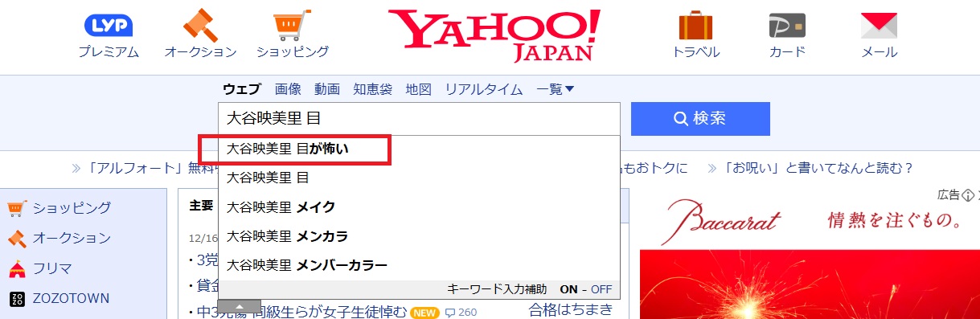Click the sidebar ショッピング cart icon
This screenshot has height=319, width=980.
pyautogui.click(x=18, y=208)
